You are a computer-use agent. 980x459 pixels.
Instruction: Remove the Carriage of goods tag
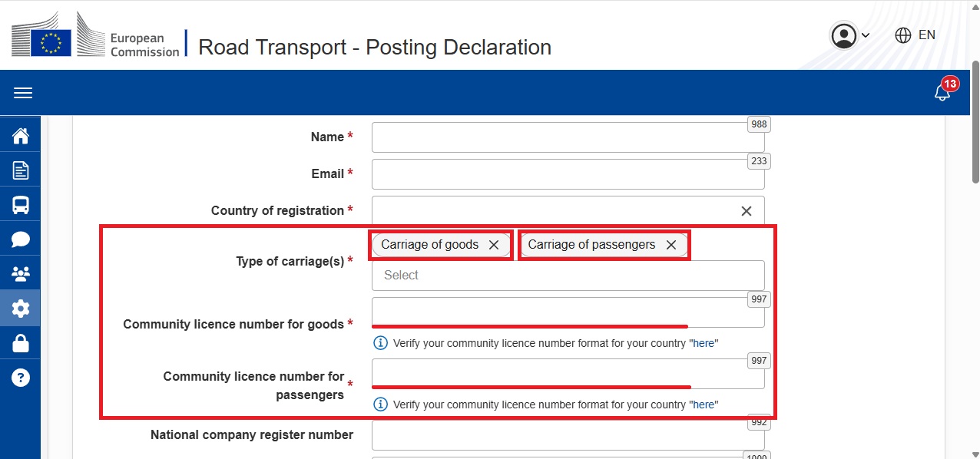point(494,245)
